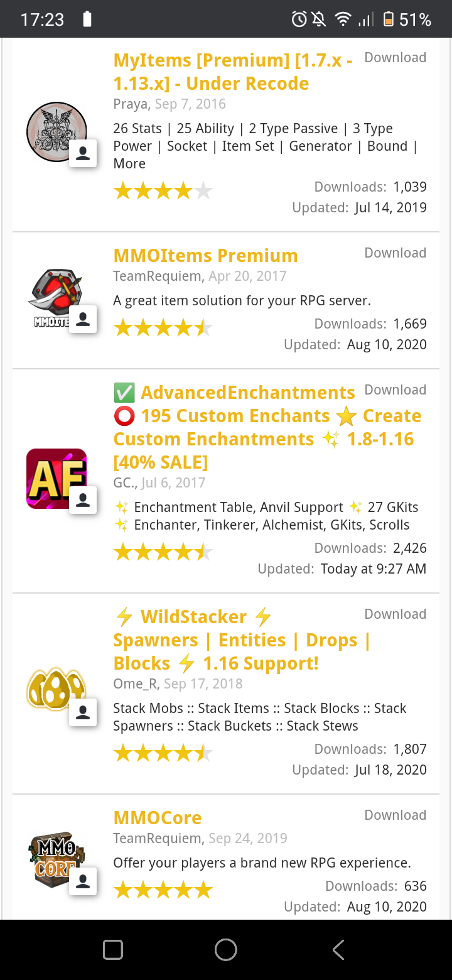This screenshot has height=980, width=452.
Task: Download the AdvancedEnchantments plugin
Action: (395, 390)
